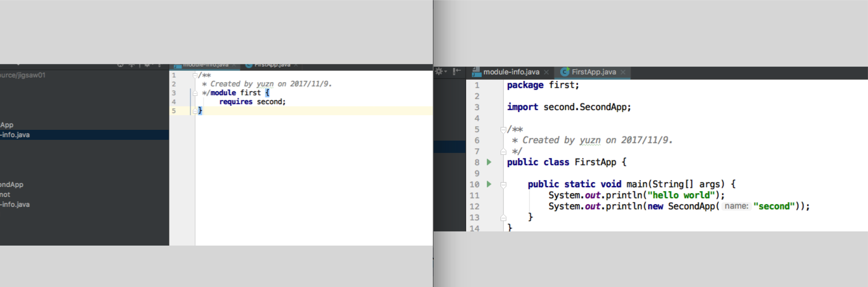This screenshot has height=287, width=868.
Task: Click the "second" string literal on line 12
Action: tap(774, 206)
